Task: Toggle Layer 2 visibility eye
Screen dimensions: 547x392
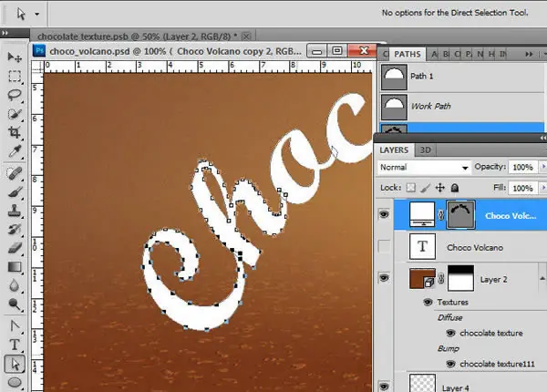Action: (384, 278)
